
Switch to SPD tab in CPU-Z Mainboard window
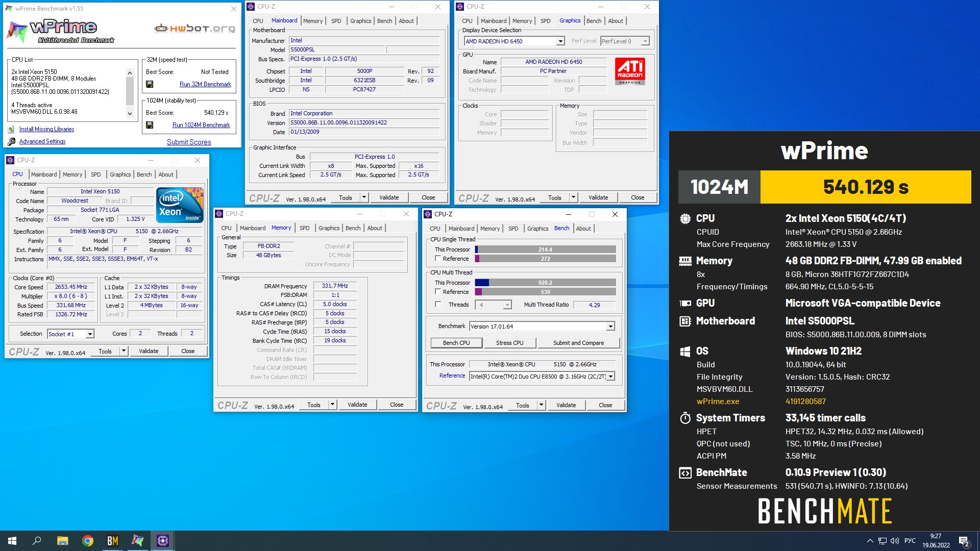(336, 21)
